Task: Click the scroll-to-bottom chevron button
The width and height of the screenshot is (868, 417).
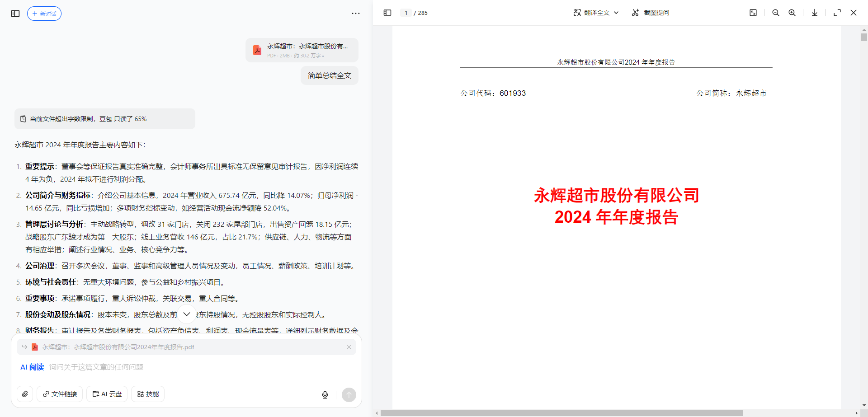Action: pyautogui.click(x=187, y=314)
